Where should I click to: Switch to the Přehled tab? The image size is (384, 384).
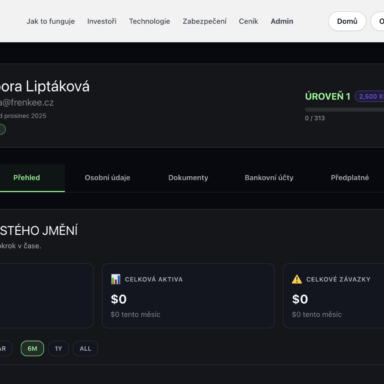click(x=27, y=178)
